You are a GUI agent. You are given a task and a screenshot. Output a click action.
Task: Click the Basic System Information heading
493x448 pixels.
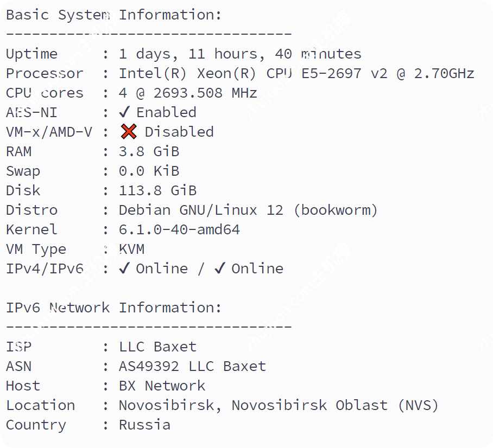click(114, 15)
